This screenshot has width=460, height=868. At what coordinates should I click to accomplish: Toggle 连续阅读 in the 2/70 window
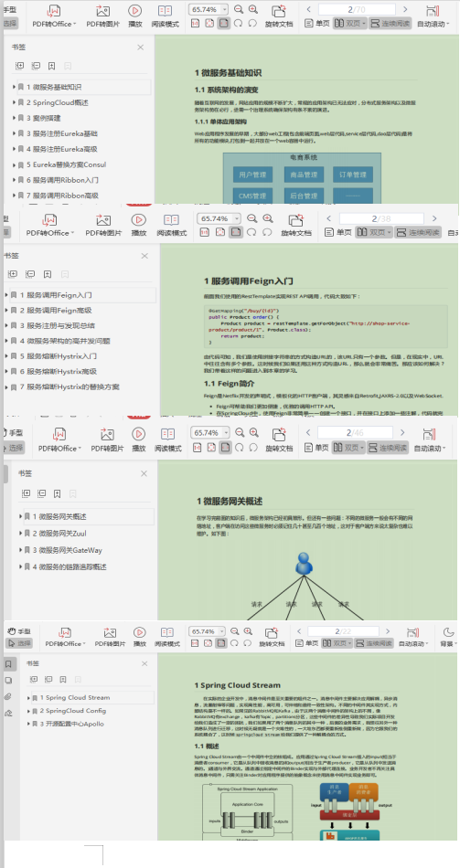pyautogui.click(x=390, y=23)
